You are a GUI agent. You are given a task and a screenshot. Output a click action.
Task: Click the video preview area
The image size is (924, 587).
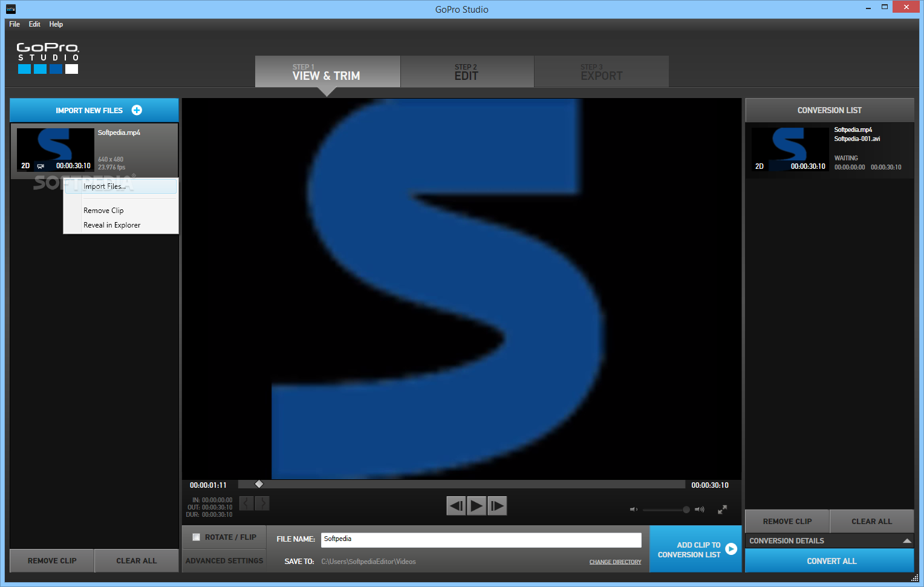tap(462, 289)
